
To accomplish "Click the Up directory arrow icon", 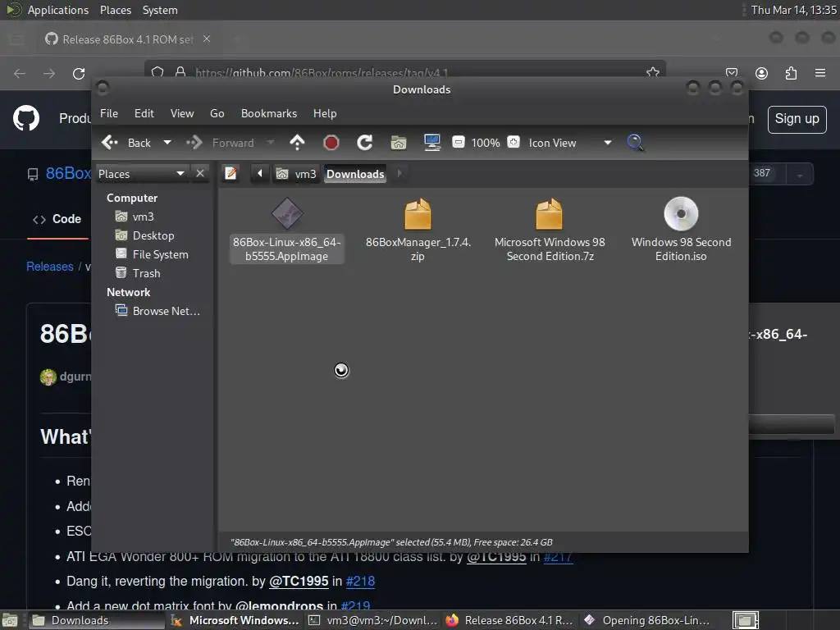I will point(297,143).
